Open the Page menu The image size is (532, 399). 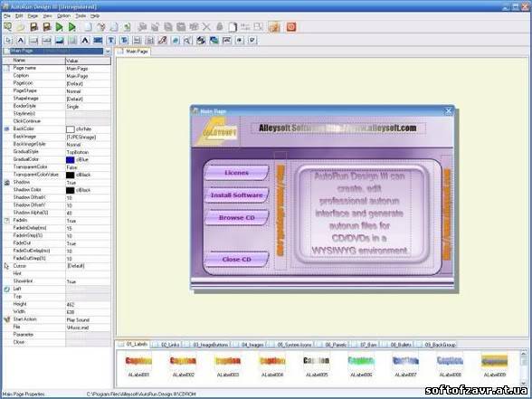point(33,16)
